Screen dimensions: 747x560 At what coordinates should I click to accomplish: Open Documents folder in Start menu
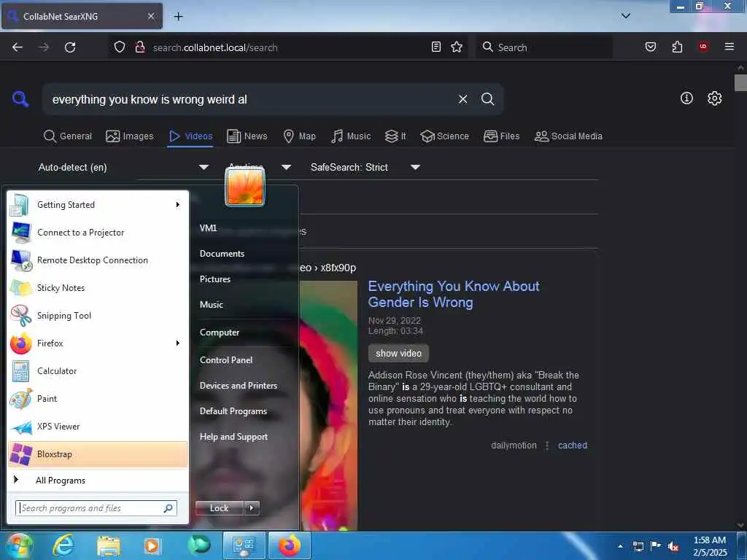(222, 254)
